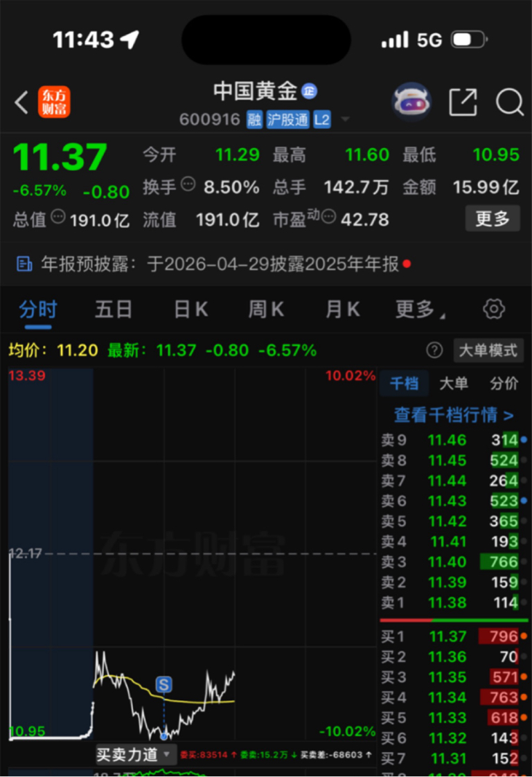Tap the 融 margin trading badge
Image resolution: width=532 pixels, height=777 pixels.
click(x=254, y=119)
